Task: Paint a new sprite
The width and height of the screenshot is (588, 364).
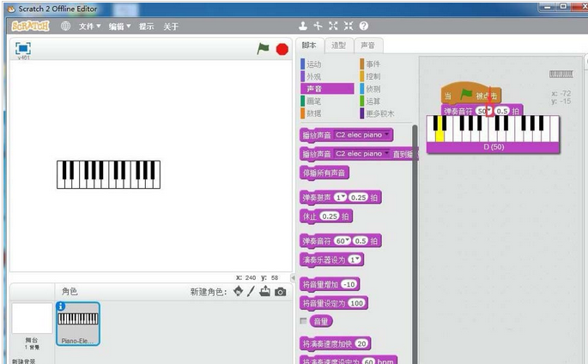Action: (251, 291)
